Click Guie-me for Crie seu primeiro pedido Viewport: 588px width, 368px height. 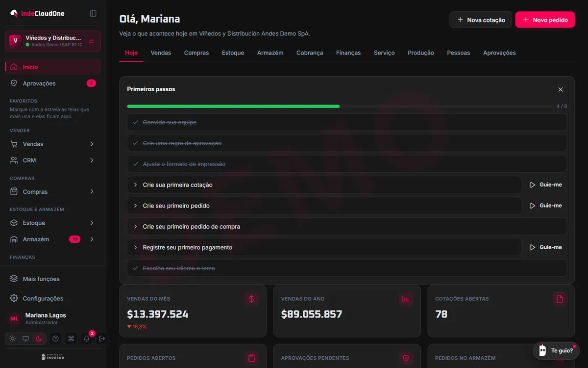click(546, 206)
